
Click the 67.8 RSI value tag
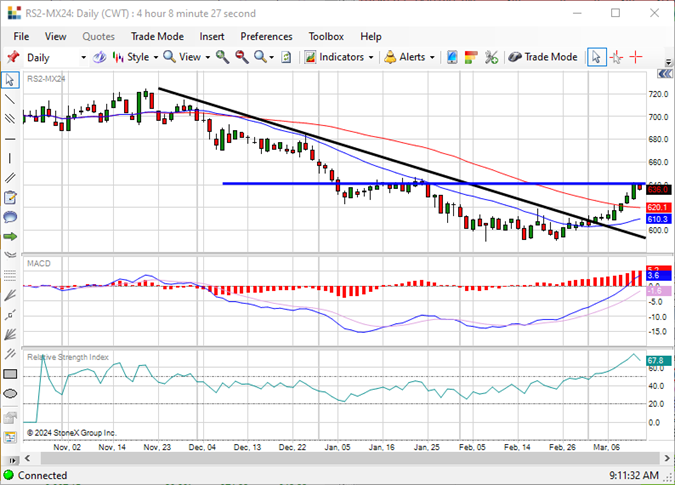pos(658,361)
